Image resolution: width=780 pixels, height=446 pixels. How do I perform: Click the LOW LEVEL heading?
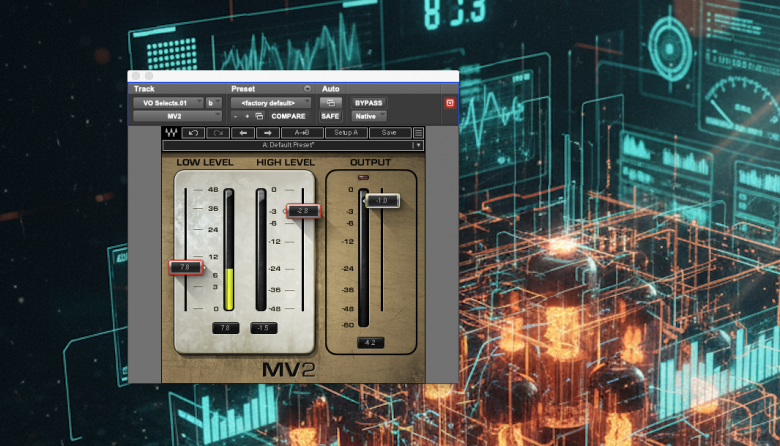click(205, 163)
